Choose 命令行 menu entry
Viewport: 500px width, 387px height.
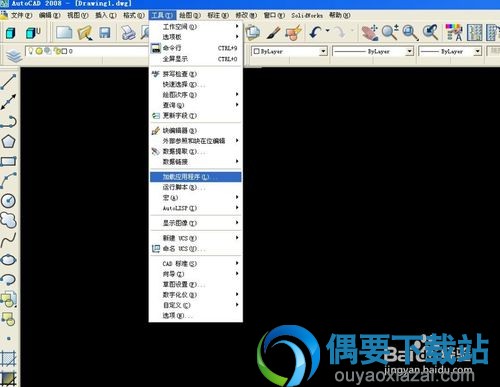tap(196, 48)
